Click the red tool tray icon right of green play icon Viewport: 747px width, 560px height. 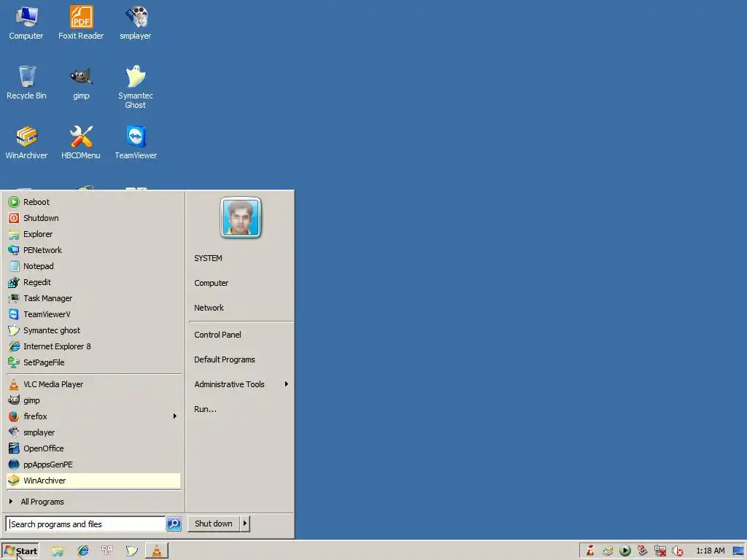coord(643,551)
